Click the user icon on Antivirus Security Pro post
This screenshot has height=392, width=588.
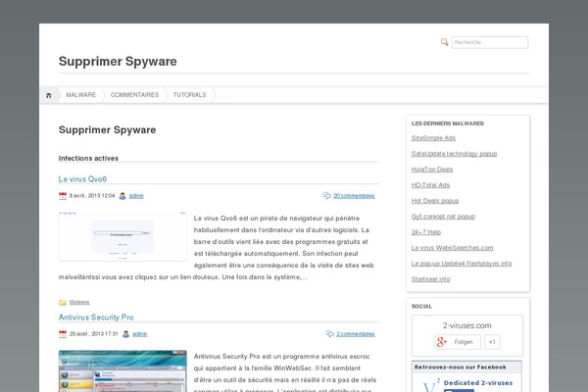pyautogui.click(x=125, y=334)
